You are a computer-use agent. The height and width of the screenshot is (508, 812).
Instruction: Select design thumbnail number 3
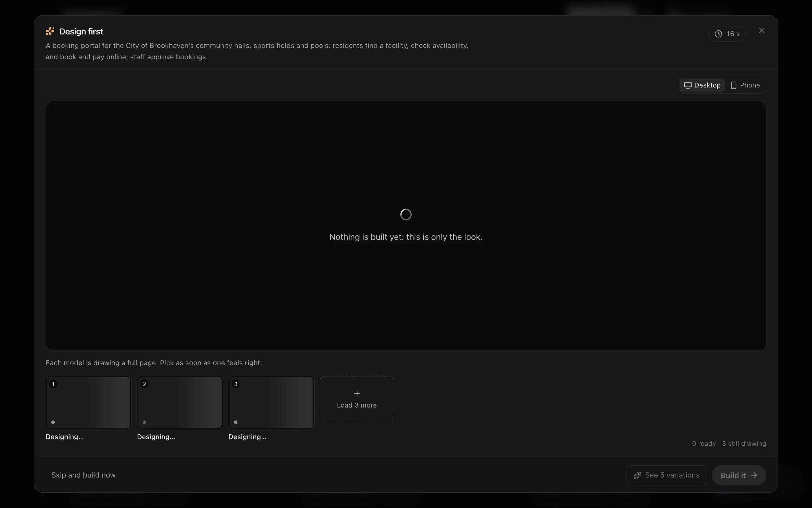[271, 402]
